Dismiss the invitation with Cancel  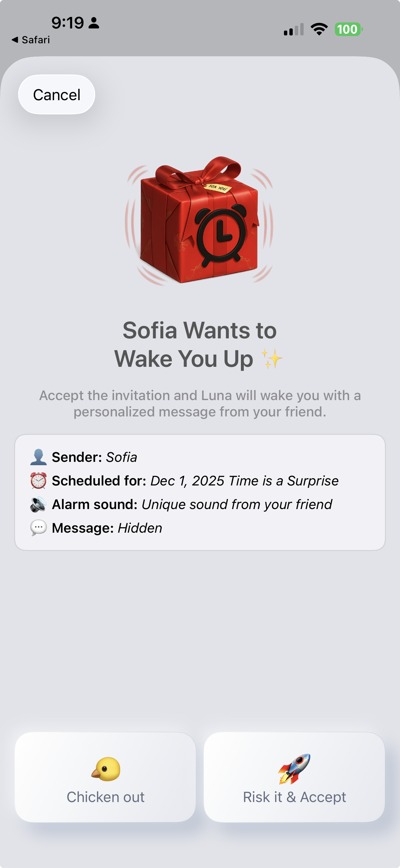56,94
